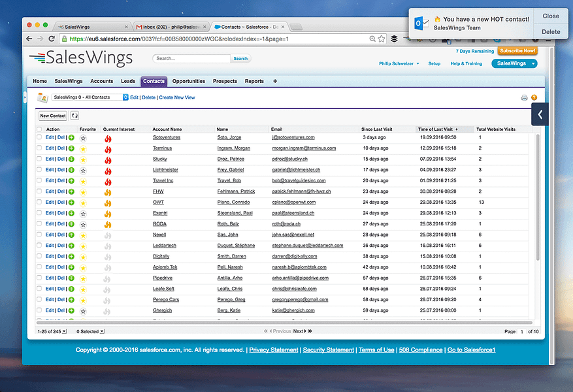Click the layers extension icon in browser toolbar

pyautogui.click(x=394, y=39)
